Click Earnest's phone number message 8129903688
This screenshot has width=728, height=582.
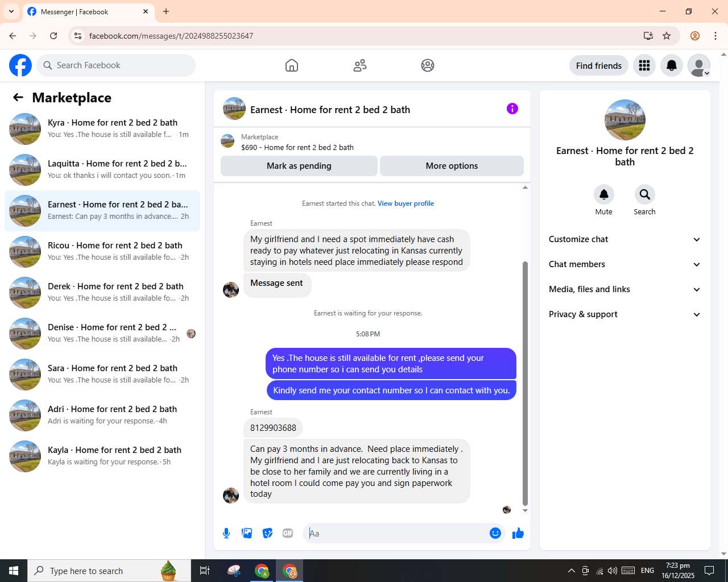pyautogui.click(x=274, y=428)
